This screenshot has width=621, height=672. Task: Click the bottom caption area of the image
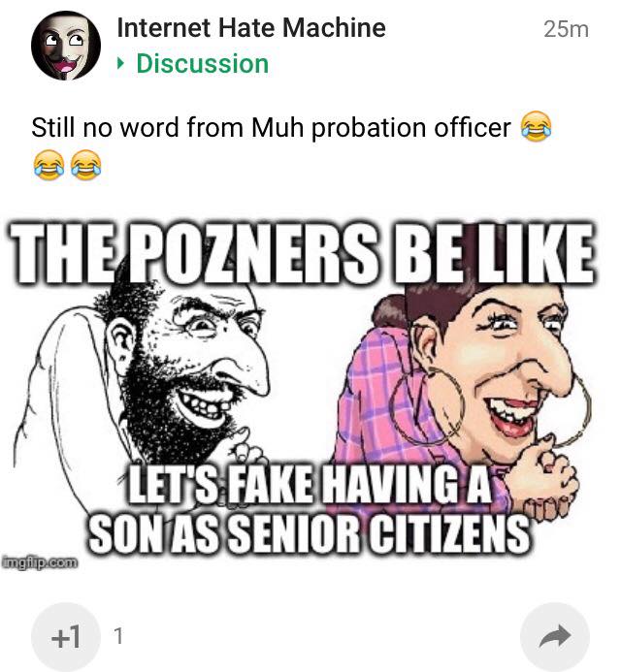(x=309, y=509)
